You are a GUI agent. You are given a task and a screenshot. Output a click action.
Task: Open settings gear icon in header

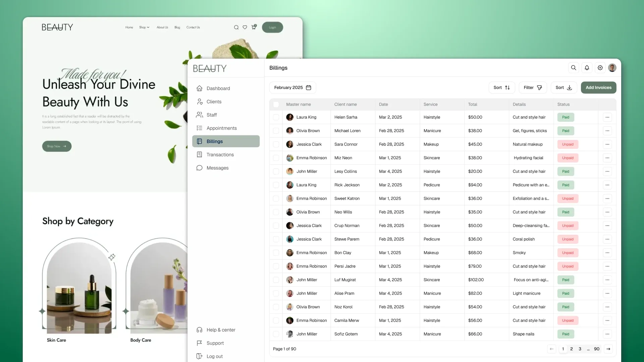coord(600,68)
